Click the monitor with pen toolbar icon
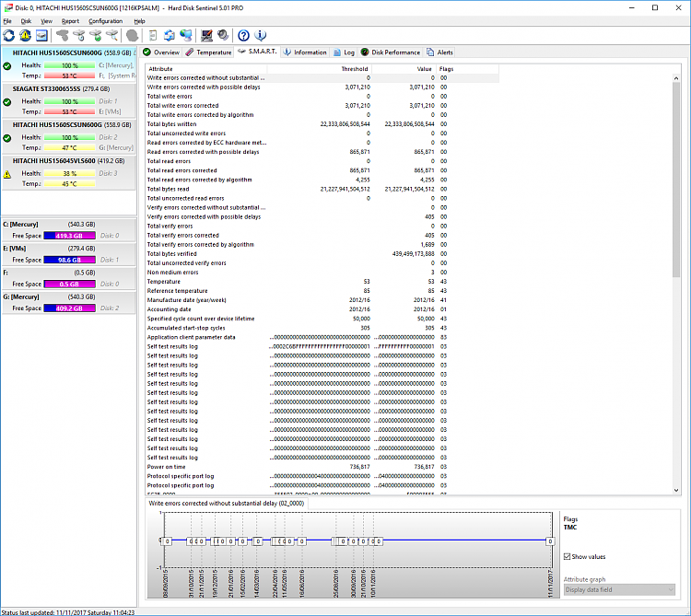 pos(206,36)
